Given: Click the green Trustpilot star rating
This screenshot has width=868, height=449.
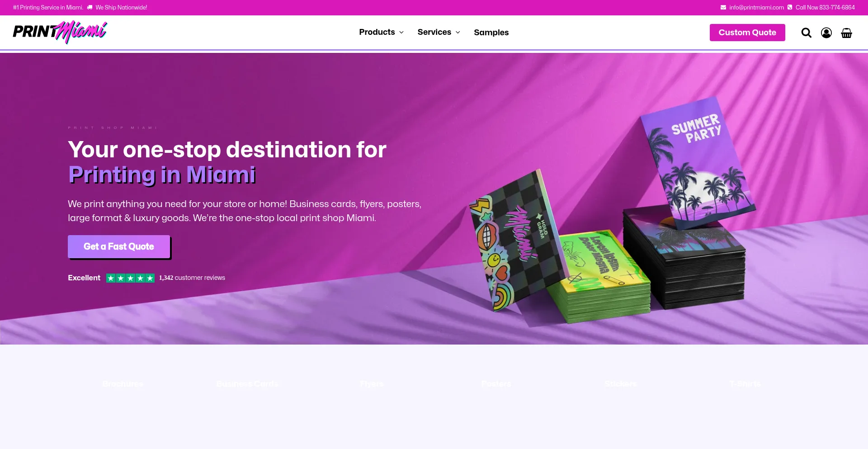Looking at the screenshot, I should point(130,278).
